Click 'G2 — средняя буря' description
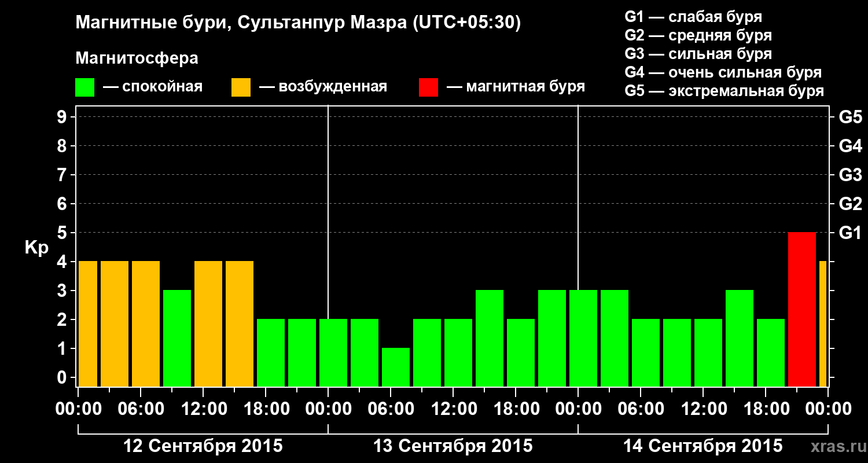Screen dimensions: 868x463 point(698,35)
